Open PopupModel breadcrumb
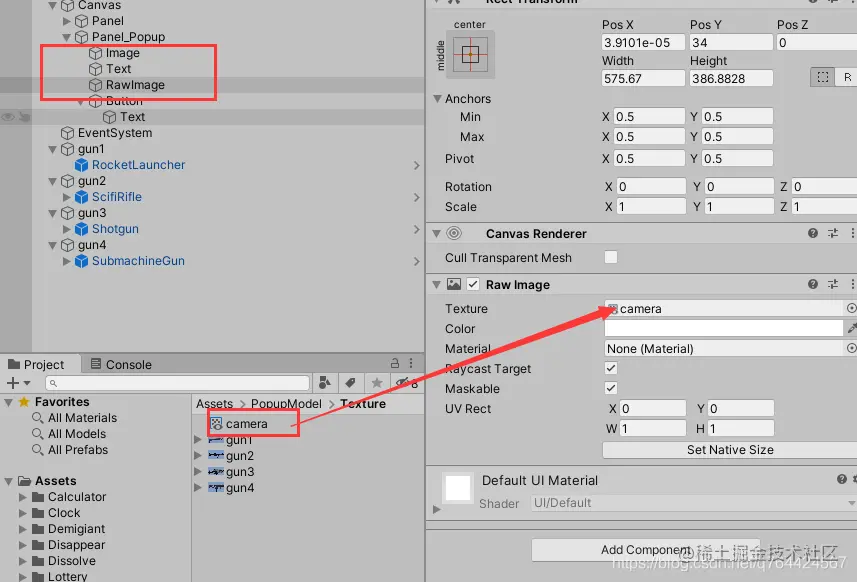 [x=286, y=403]
